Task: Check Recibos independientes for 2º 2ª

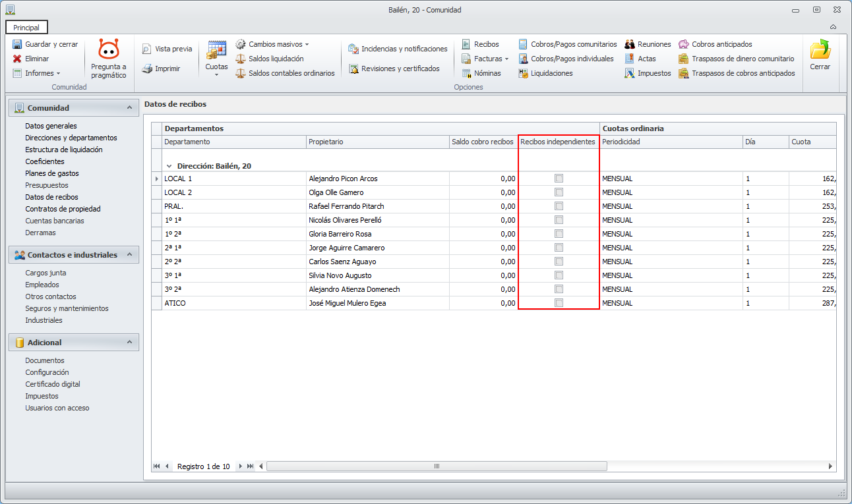Action: click(559, 262)
